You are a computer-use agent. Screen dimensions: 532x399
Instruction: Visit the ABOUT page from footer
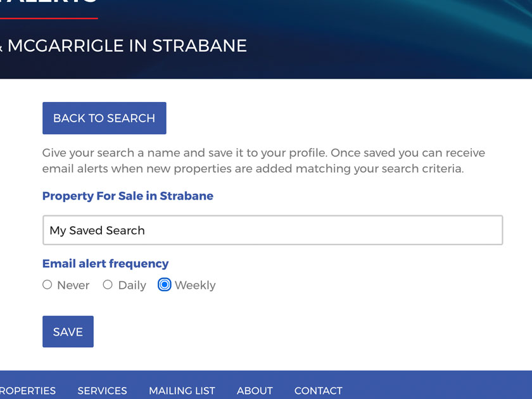255,391
